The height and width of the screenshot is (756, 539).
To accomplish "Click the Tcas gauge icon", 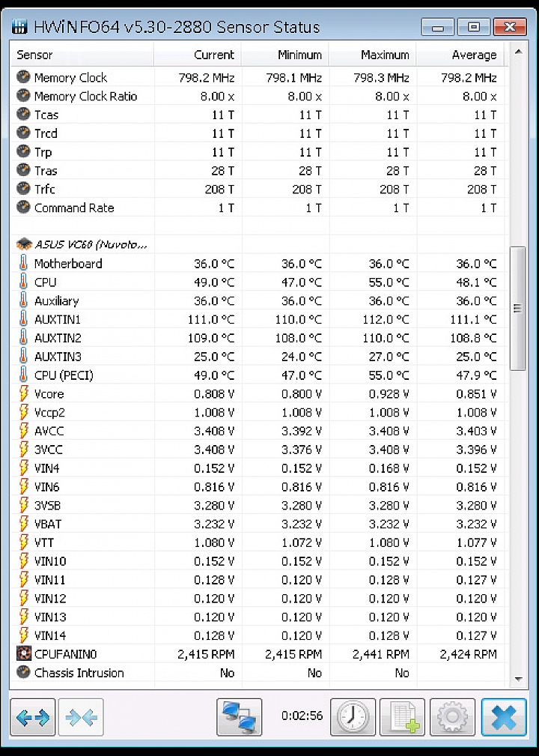I will (x=23, y=115).
